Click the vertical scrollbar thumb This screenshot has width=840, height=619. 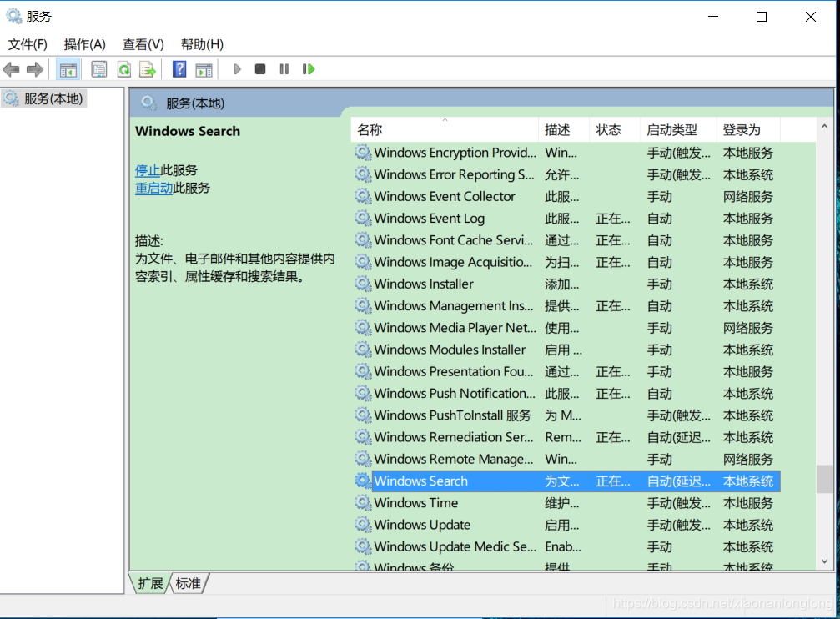tap(824, 479)
